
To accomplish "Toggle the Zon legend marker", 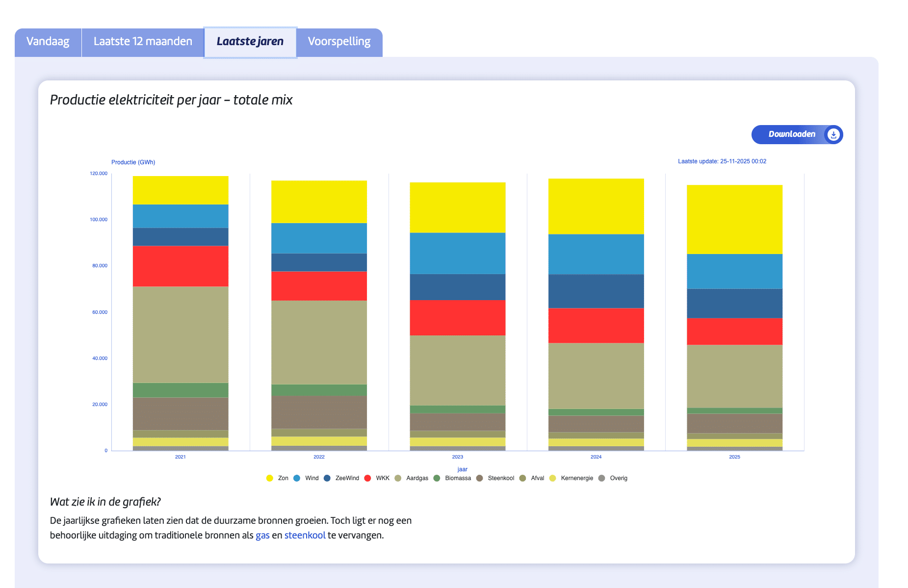I will pos(270,478).
